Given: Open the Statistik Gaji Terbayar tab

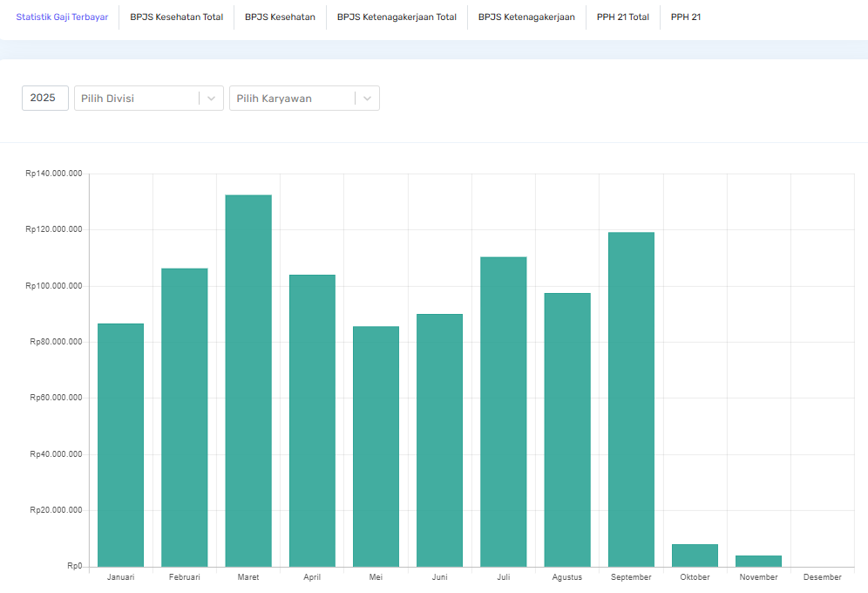Looking at the screenshot, I should 62,17.
